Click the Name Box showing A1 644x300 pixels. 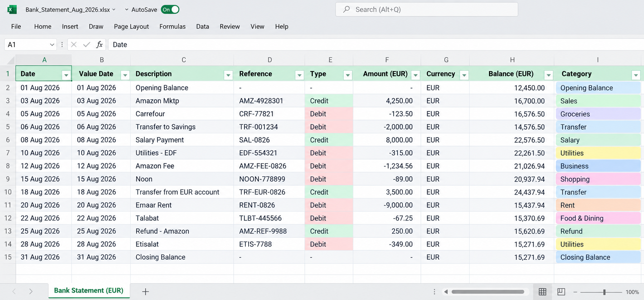point(30,45)
